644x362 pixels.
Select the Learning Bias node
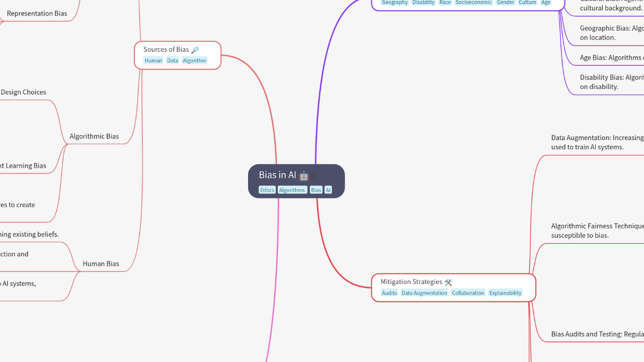click(23, 165)
